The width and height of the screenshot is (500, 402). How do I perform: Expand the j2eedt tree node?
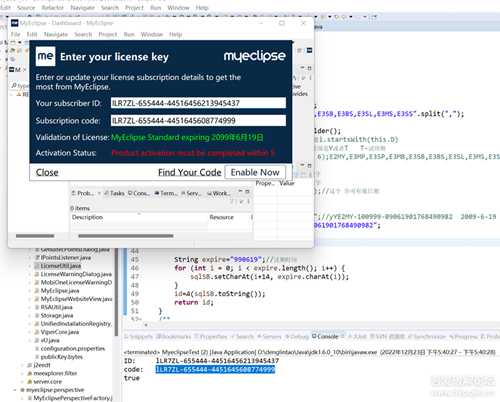pos(23,365)
